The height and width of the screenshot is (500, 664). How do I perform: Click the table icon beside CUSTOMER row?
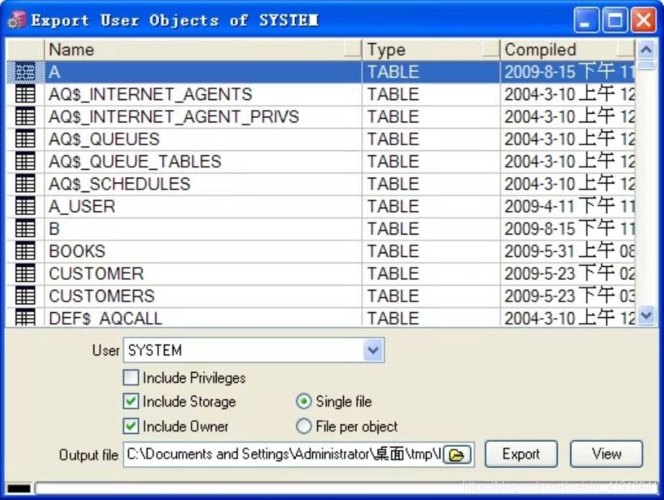pos(25,274)
